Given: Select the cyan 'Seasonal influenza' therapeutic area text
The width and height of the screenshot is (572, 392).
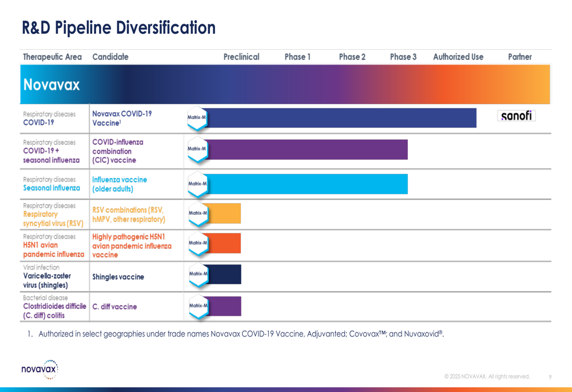Looking at the screenshot, I should 51,188.
